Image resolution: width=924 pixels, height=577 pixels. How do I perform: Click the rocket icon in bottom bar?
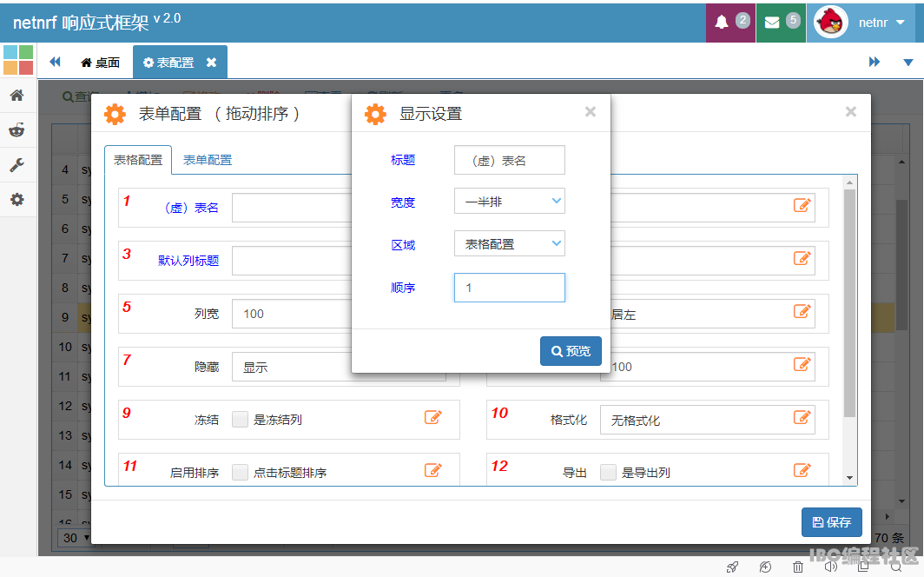click(x=732, y=567)
